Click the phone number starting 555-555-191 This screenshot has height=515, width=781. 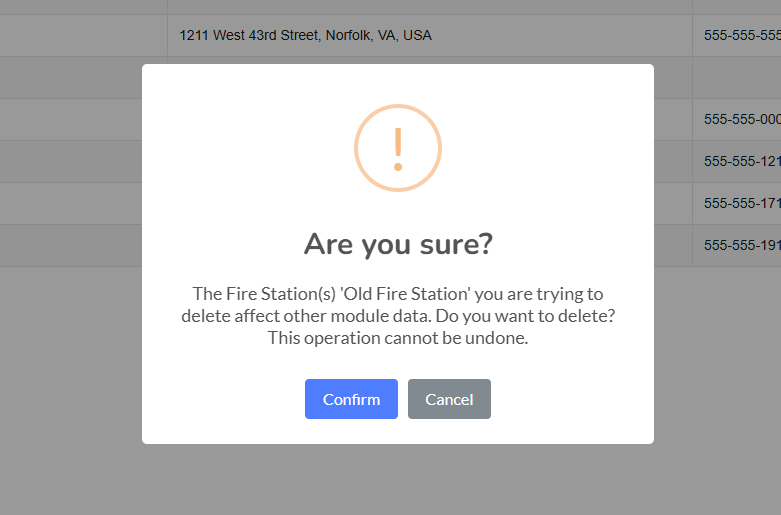(x=742, y=245)
